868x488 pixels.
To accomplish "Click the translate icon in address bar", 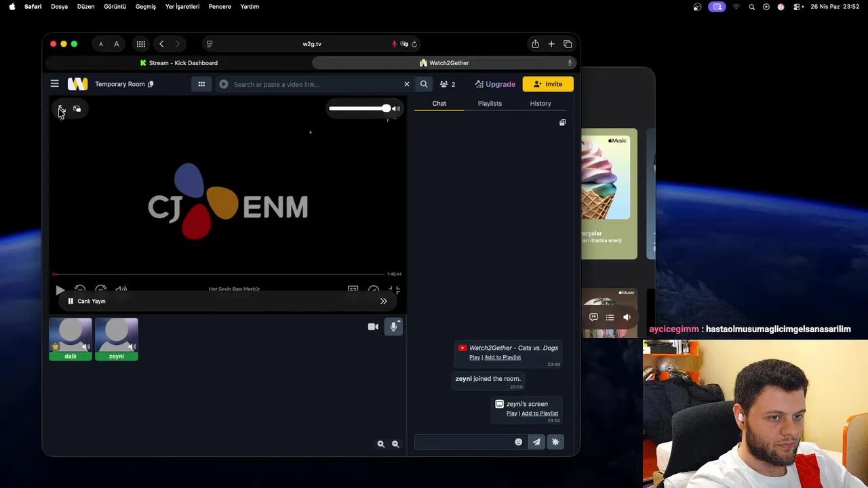I will 404,44.
